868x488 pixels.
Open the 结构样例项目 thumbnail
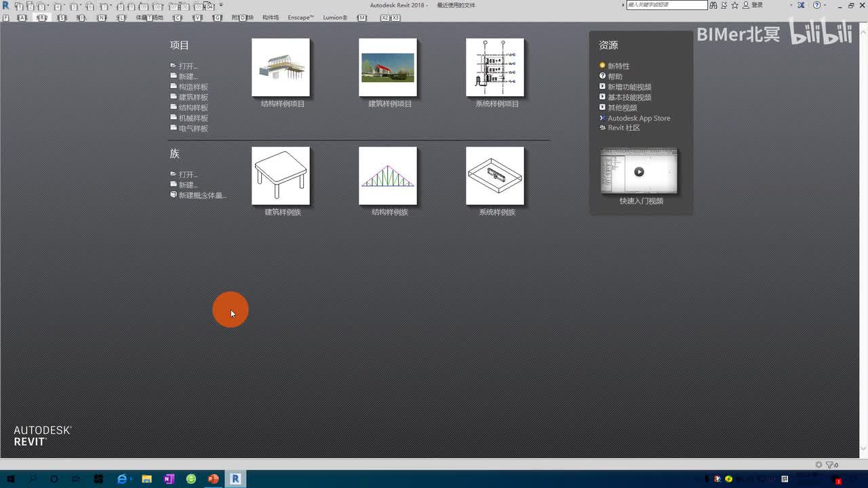(x=281, y=67)
